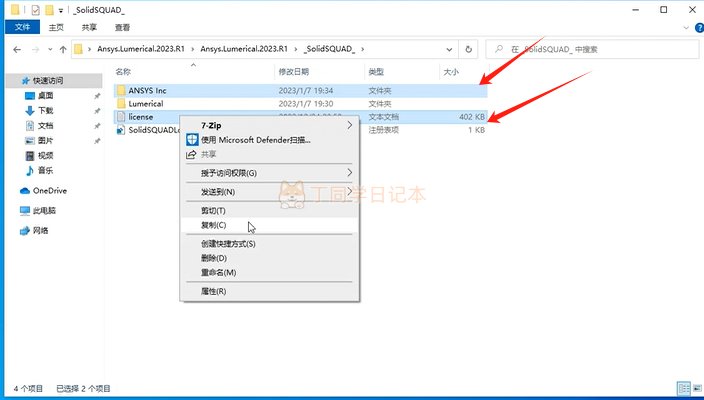Select 快速访问 in the navigation pane
704x400 pixels.
click(x=54, y=80)
